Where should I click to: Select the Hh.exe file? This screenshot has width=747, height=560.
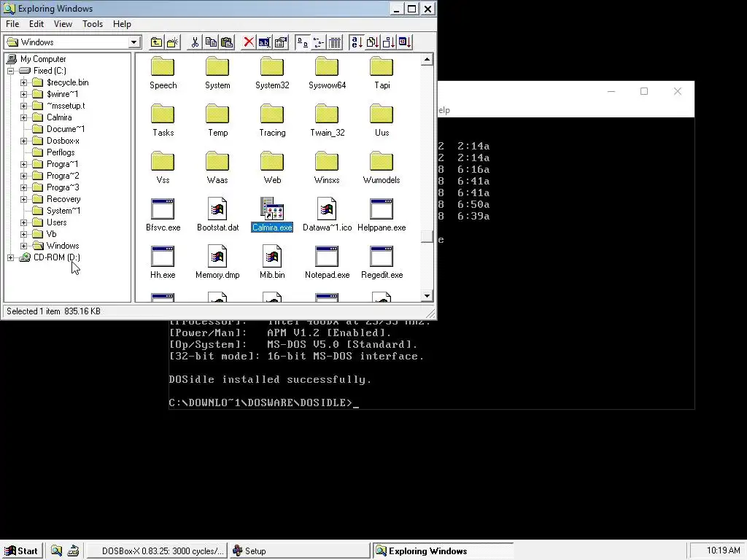163,262
